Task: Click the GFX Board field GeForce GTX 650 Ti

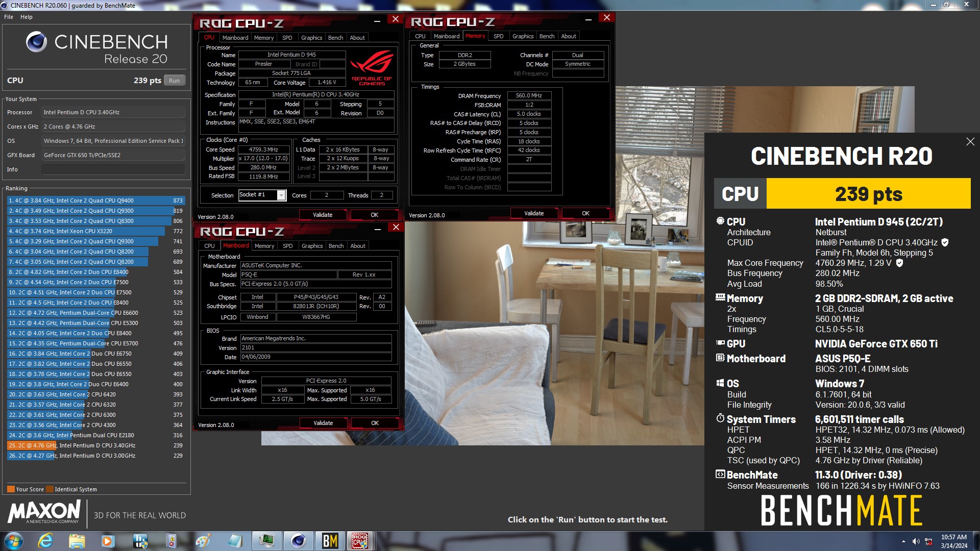Action: pos(113,155)
